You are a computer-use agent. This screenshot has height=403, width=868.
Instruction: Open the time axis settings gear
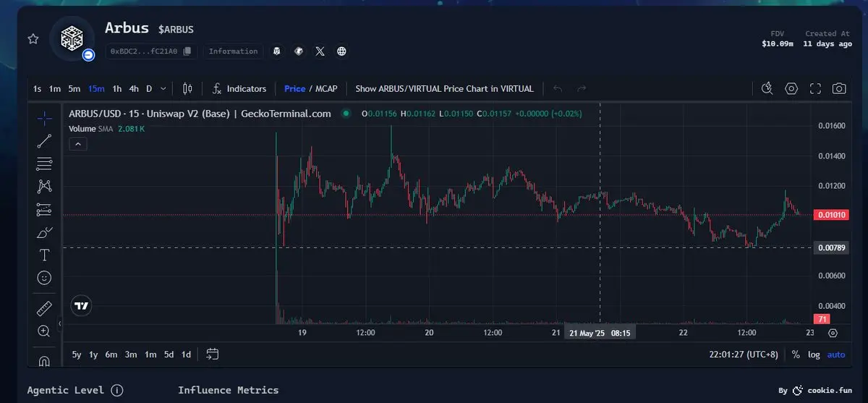click(833, 333)
